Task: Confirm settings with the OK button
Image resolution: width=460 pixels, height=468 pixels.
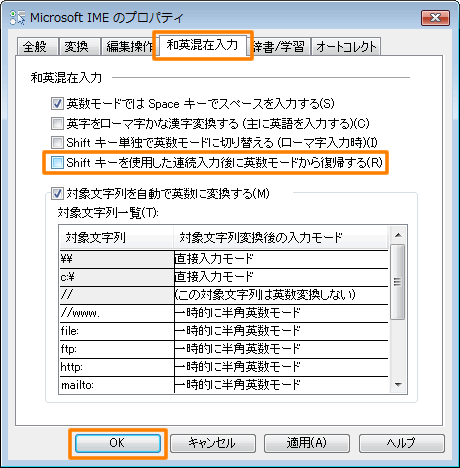Action: click(118, 443)
